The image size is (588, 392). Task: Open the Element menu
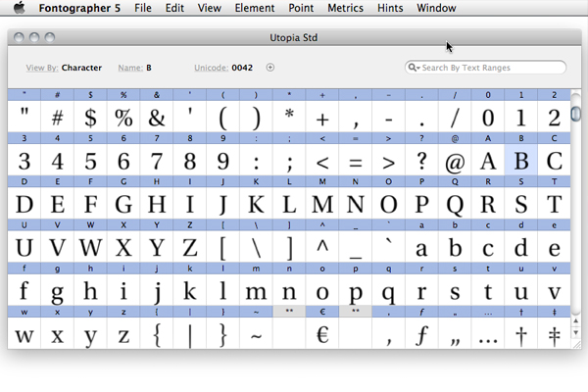(255, 8)
